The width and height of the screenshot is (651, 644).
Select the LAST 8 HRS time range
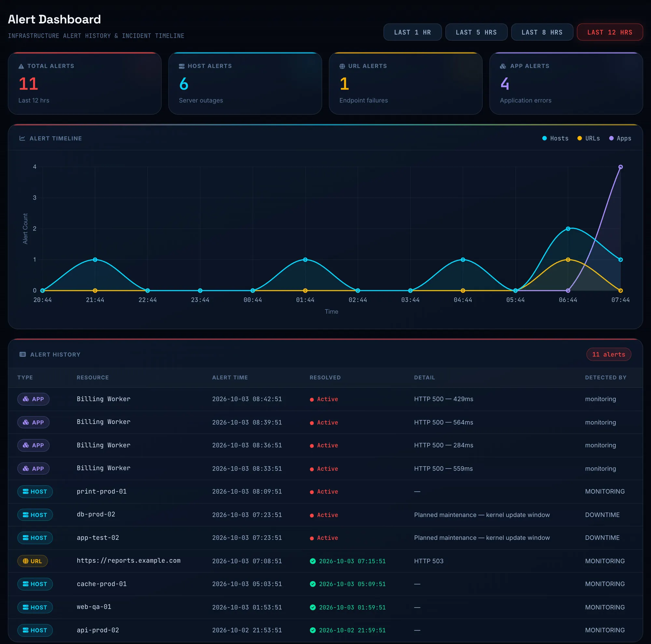click(x=542, y=32)
